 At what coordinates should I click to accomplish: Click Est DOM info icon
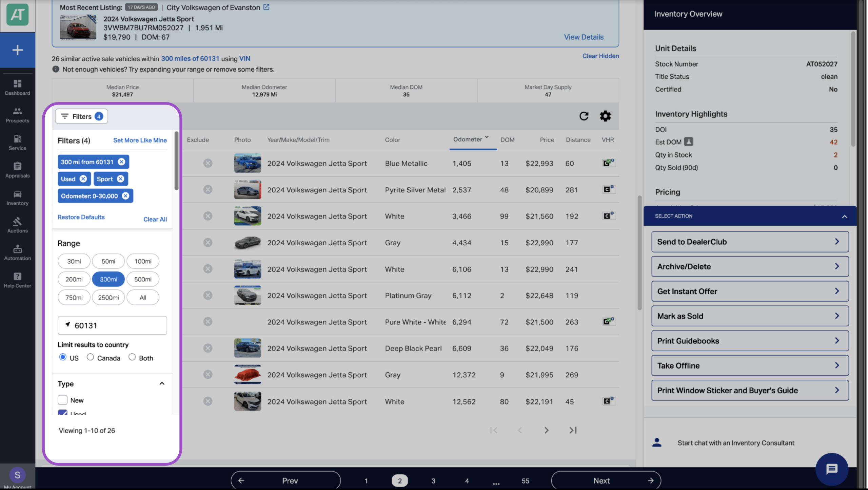click(688, 142)
